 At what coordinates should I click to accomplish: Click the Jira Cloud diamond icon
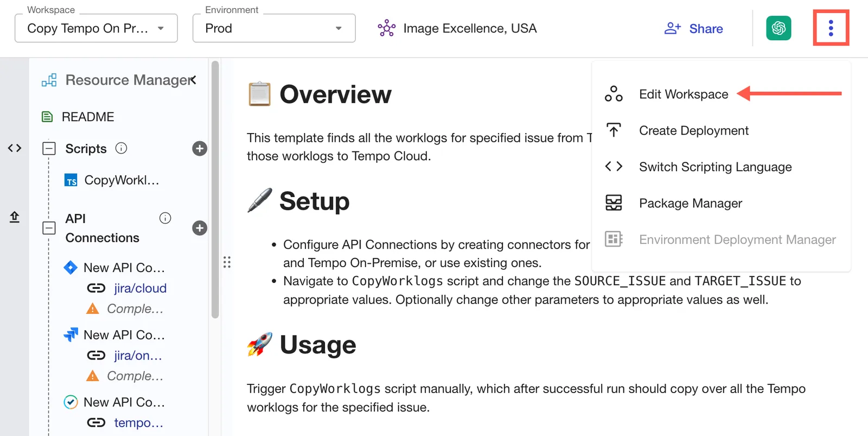click(x=71, y=267)
